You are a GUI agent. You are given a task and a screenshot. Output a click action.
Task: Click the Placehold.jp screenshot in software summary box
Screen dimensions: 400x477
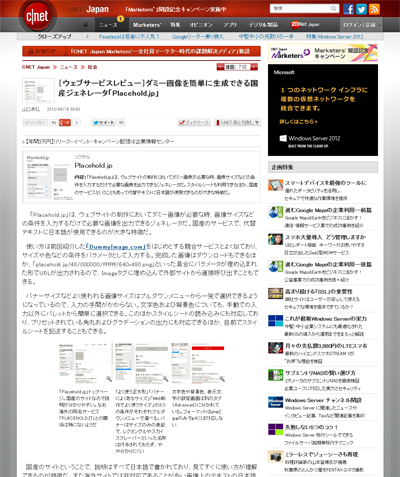point(49,177)
